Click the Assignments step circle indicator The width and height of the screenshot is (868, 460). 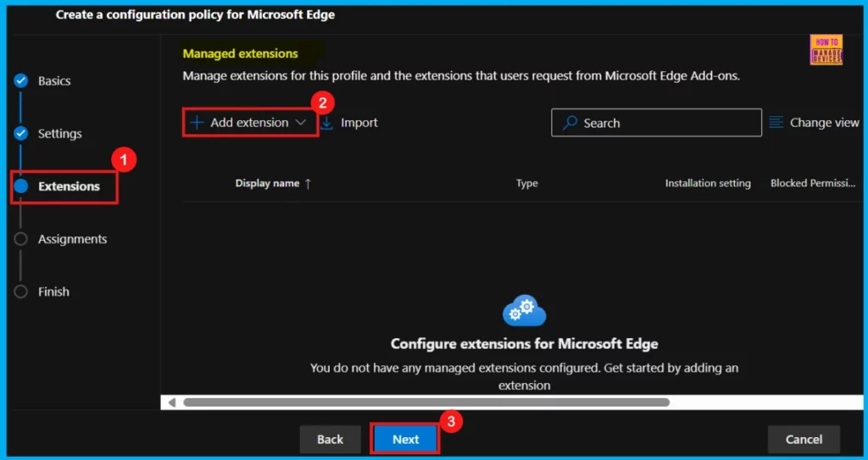click(20, 239)
